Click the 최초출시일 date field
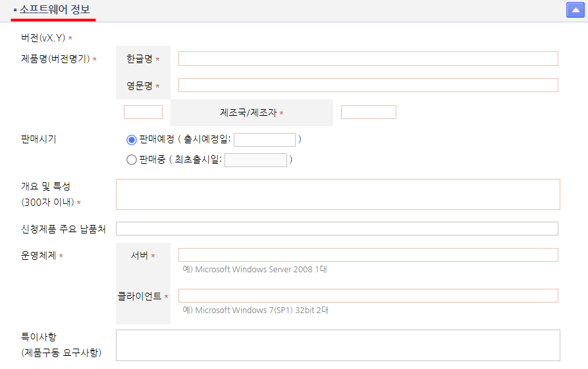This screenshot has width=588, height=369. (x=255, y=160)
